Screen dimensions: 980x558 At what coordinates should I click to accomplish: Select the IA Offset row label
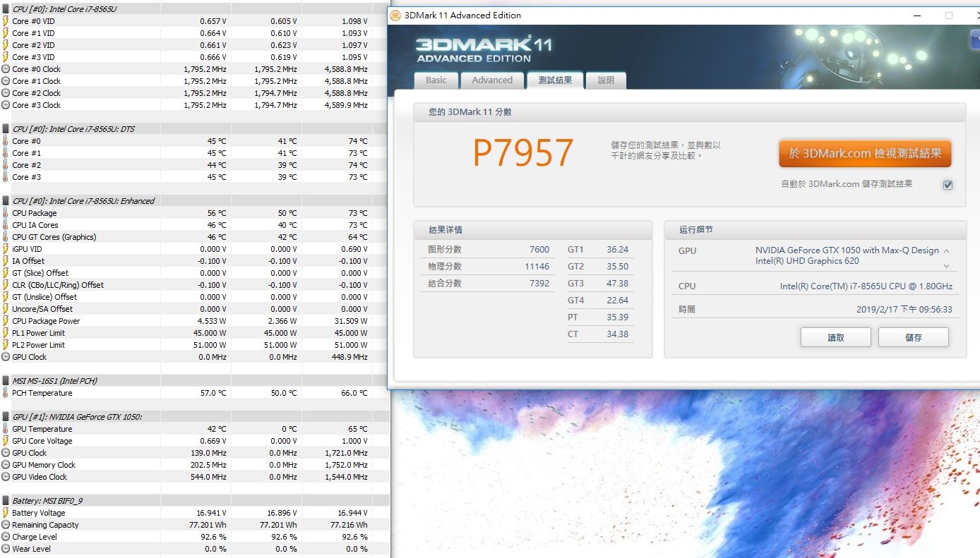pos(28,261)
